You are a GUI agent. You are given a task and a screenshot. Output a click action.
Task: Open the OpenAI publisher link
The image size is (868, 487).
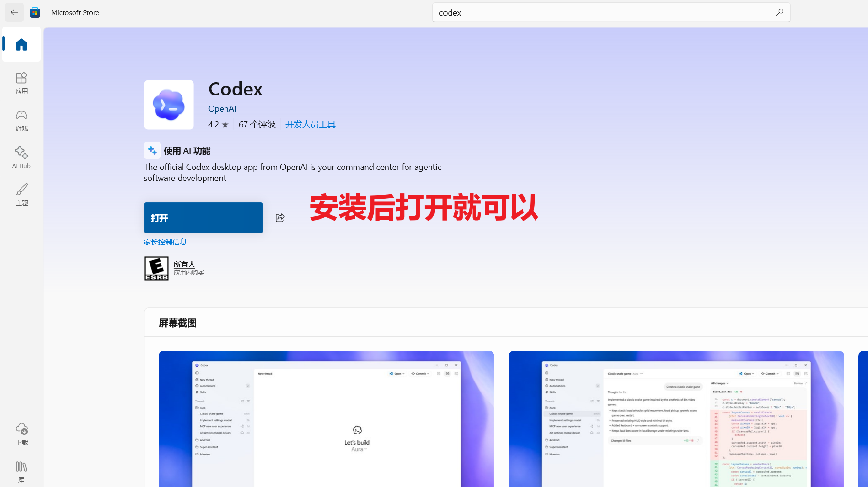pos(222,109)
